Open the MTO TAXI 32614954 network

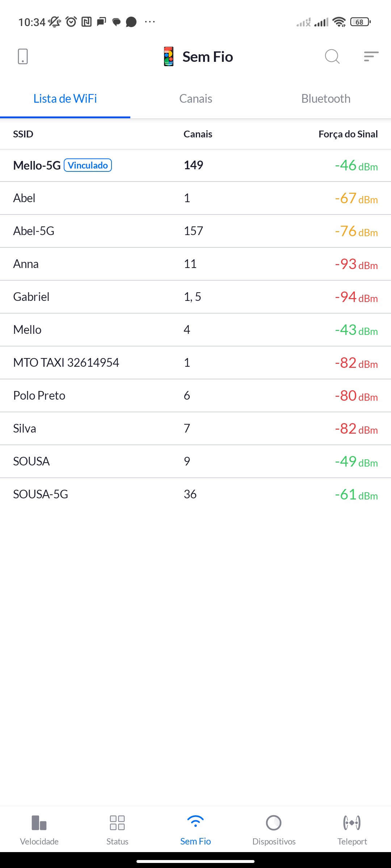point(195,363)
